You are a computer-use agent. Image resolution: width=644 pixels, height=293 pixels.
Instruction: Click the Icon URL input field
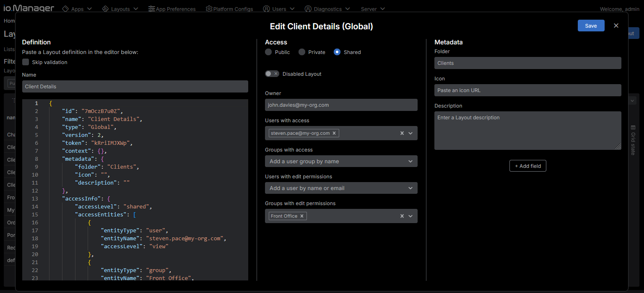(528, 90)
